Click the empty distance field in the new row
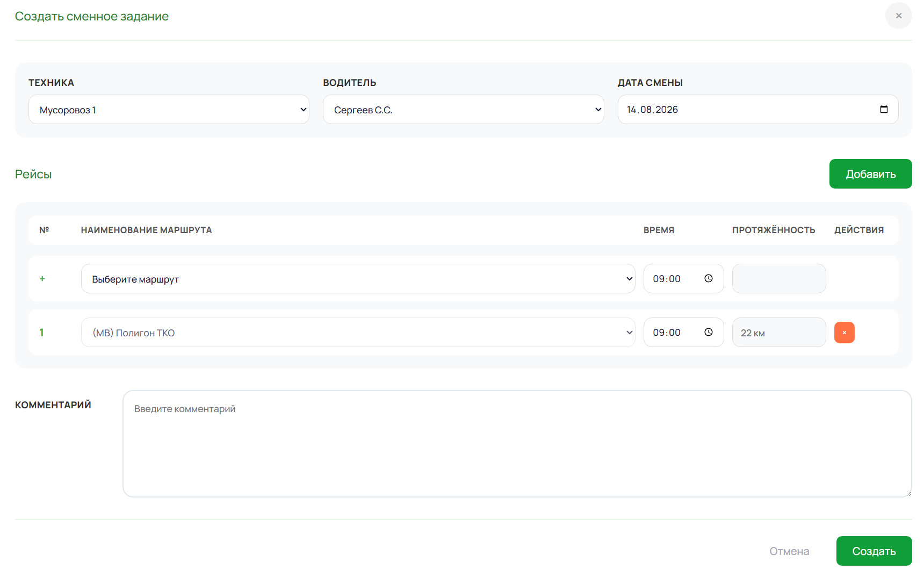This screenshot has width=924, height=577. (x=778, y=279)
